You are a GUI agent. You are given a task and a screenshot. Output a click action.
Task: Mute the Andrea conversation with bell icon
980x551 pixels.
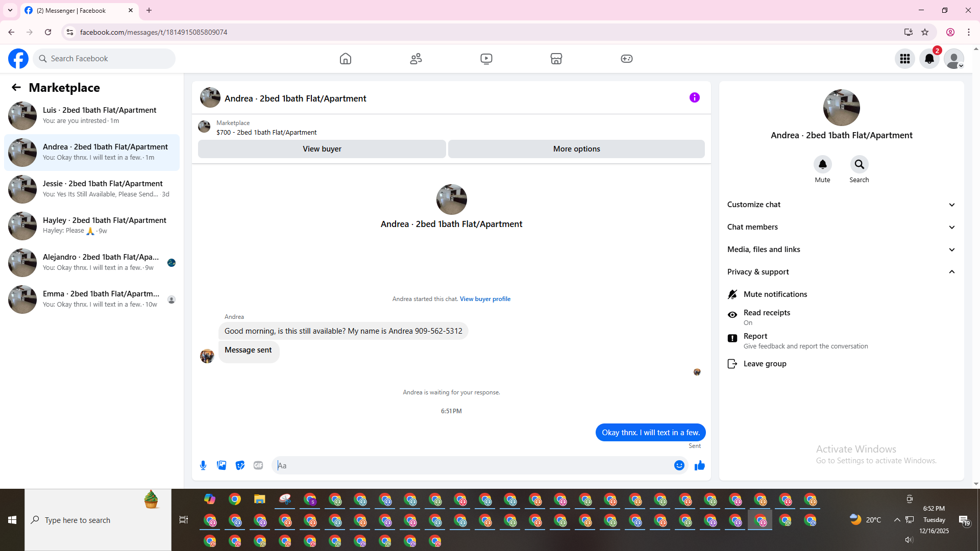[x=823, y=164]
